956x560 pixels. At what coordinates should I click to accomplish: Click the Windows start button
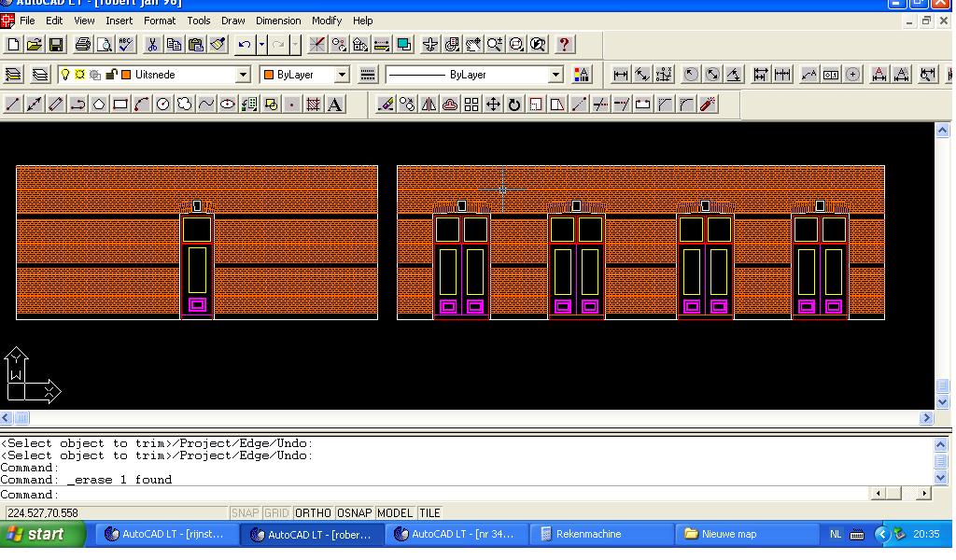click(x=41, y=535)
